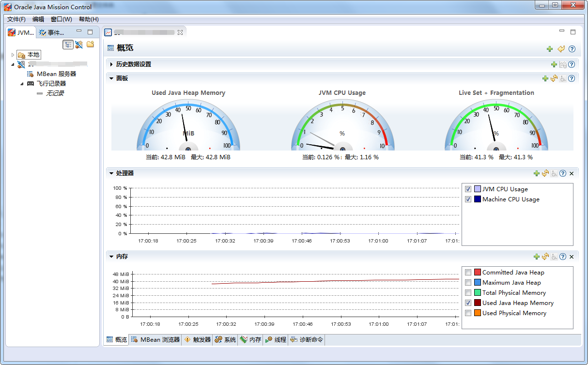Switch to 系统 tab
588x365 pixels.
[225, 340]
